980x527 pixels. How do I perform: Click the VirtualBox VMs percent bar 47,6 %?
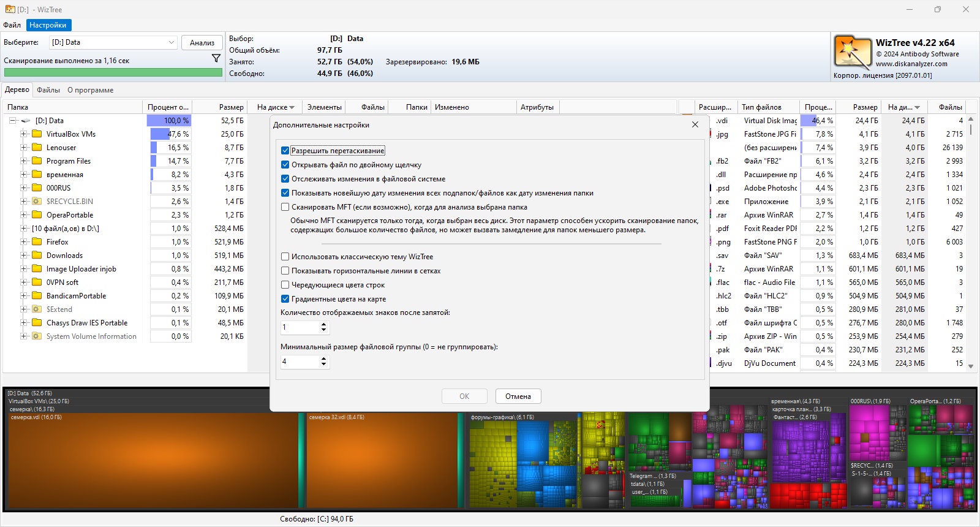point(171,134)
